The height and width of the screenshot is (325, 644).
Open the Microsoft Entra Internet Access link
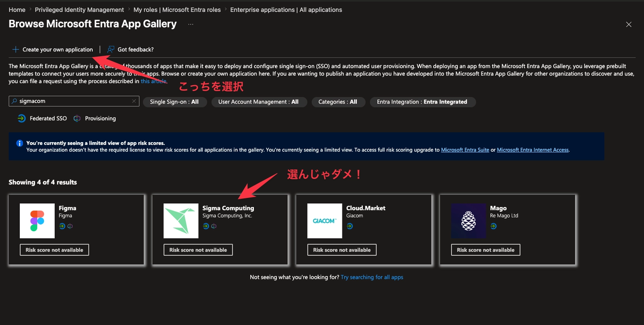point(532,150)
